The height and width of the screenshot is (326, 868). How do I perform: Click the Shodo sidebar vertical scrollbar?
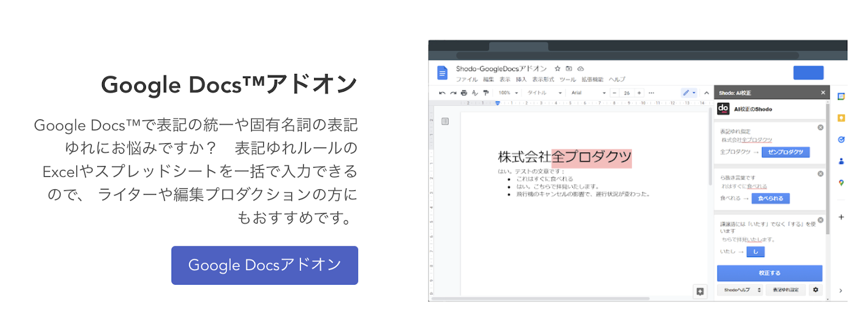coord(827,168)
